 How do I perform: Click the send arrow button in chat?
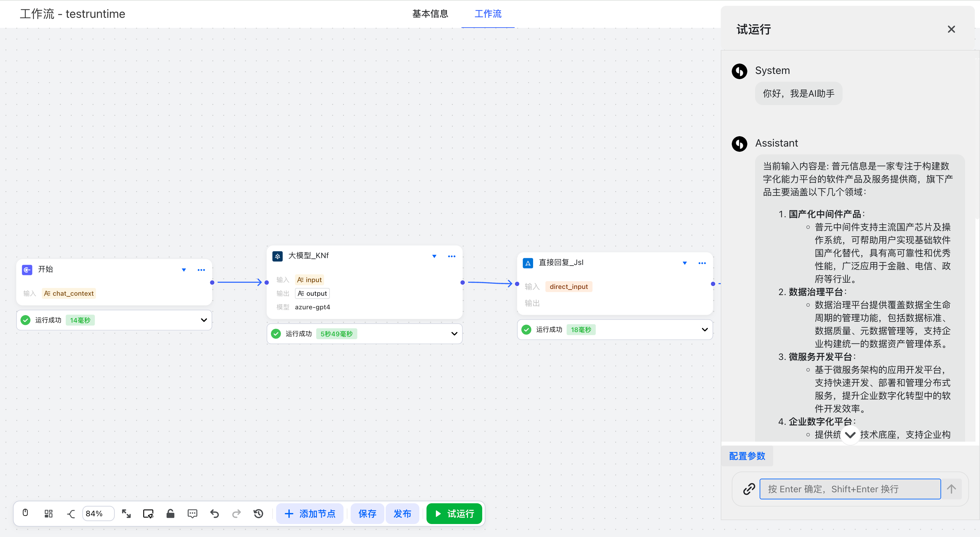(951, 489)
